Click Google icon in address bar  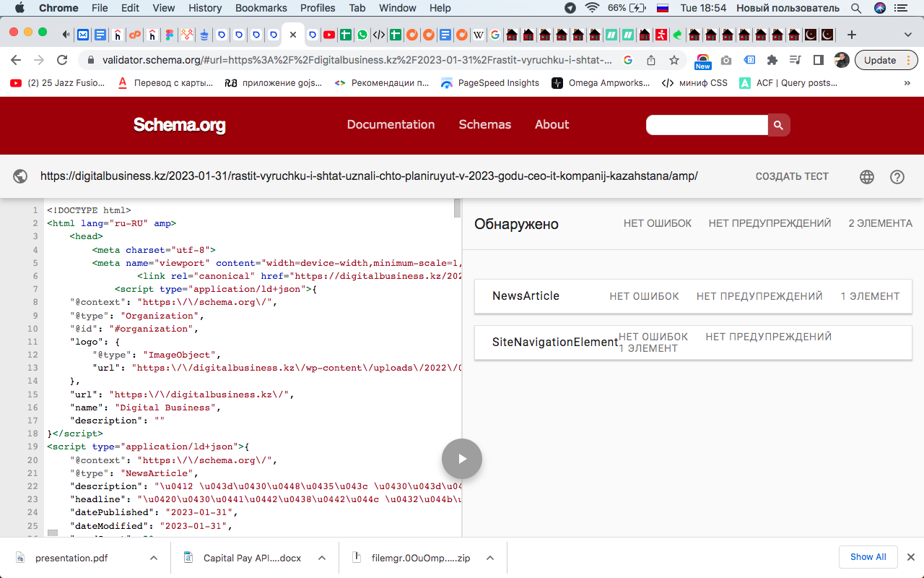click(628, 60)
